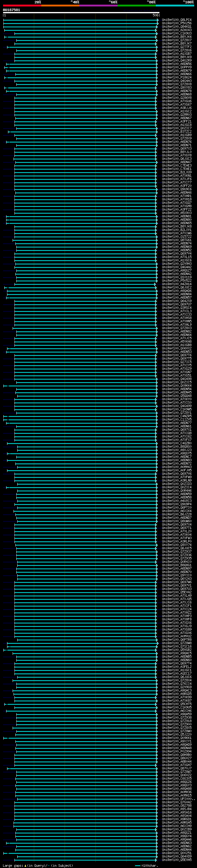
Task: Select the UniRef100_A8DN59 label
Action: 177,494
